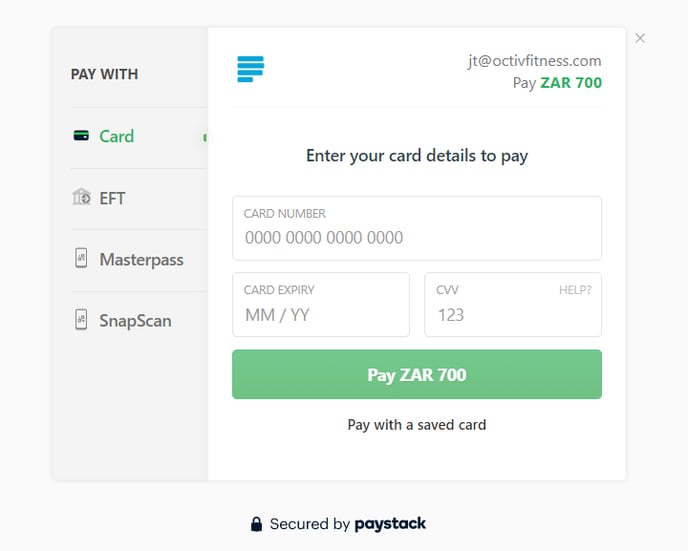Click the blue striped merchant logo
The height and width of the screenshot is (551, 688).
(x=251, y=69)
